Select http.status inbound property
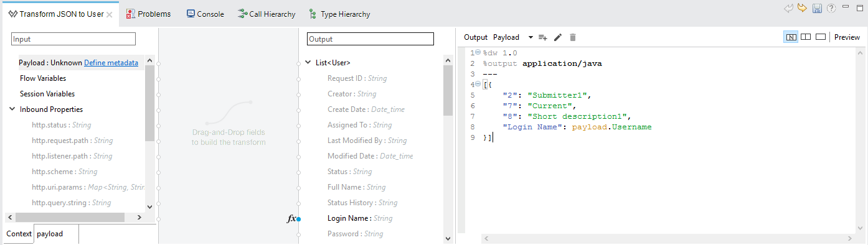Viewport: 868px width, 245px height. pyautogui.click(x=62, y=125)
